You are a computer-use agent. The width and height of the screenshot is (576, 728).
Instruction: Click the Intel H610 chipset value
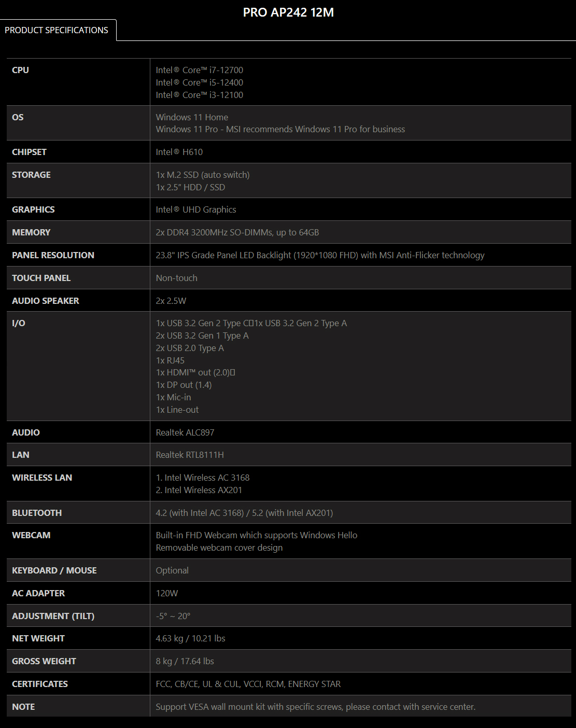[179, 152]
